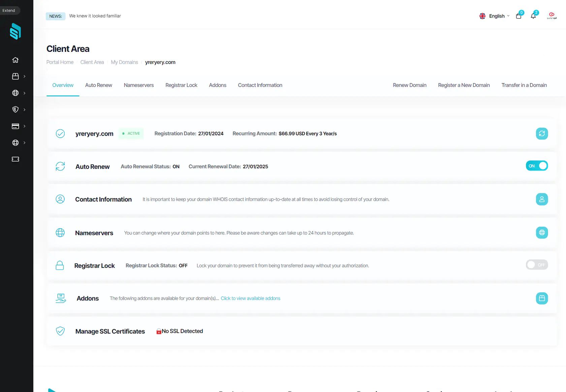Viewport: 566px width, 392px height.
Task: Open the shield security icon in the sidebar
Action: 15,109
